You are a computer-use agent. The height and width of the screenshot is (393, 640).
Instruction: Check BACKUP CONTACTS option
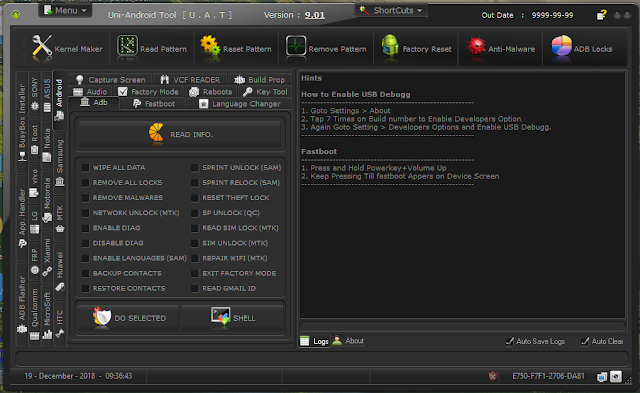pos(85,273)
